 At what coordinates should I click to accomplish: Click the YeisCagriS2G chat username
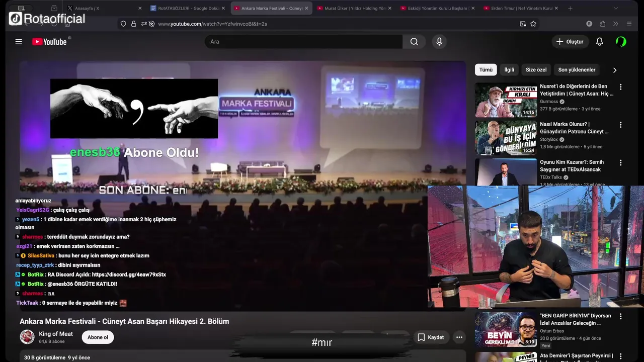(x=33, y=210)
